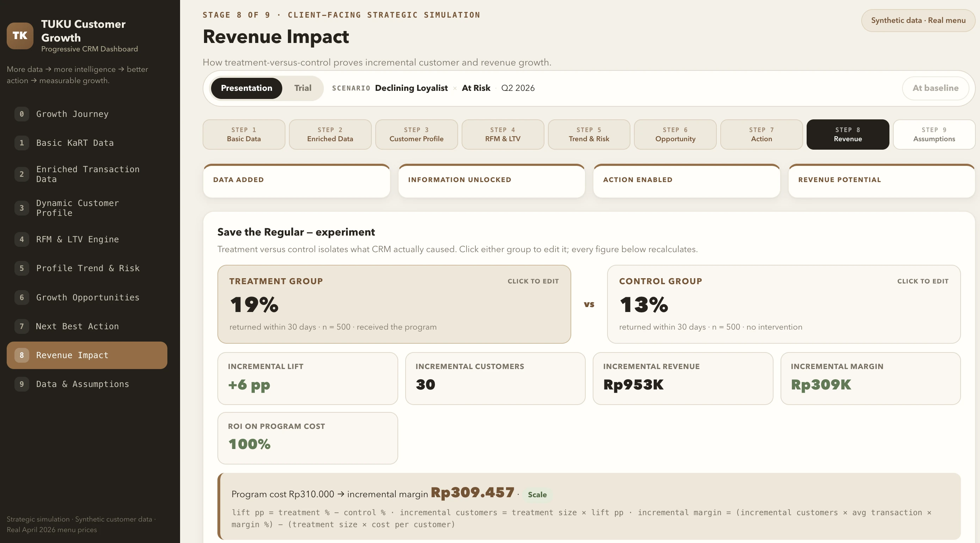This screenshot has height=543, width=980.
Task: Go to Enriched Transaction Data page
Action: 87,174
